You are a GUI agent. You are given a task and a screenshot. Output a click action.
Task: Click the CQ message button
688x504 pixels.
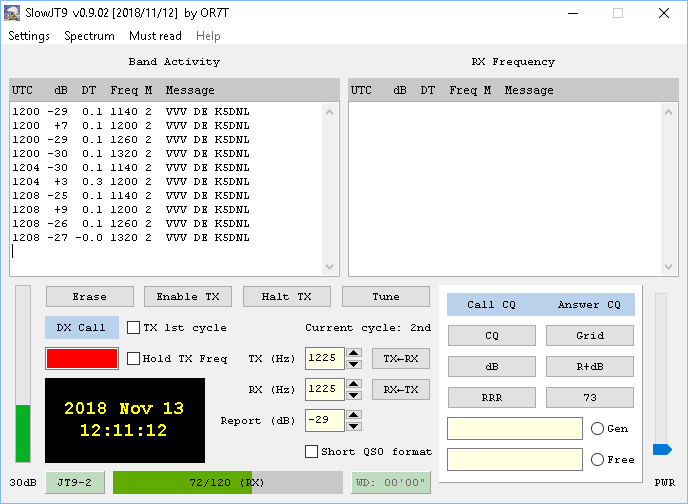492,336
